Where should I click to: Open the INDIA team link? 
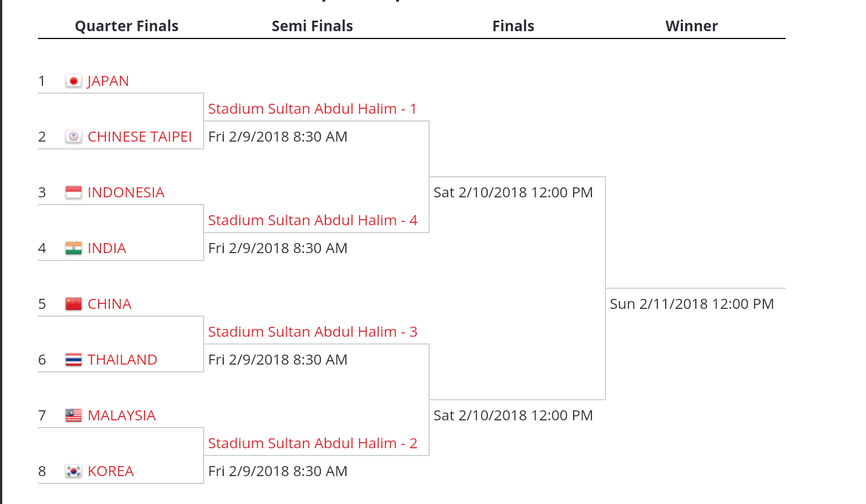(x=107, y=249)
